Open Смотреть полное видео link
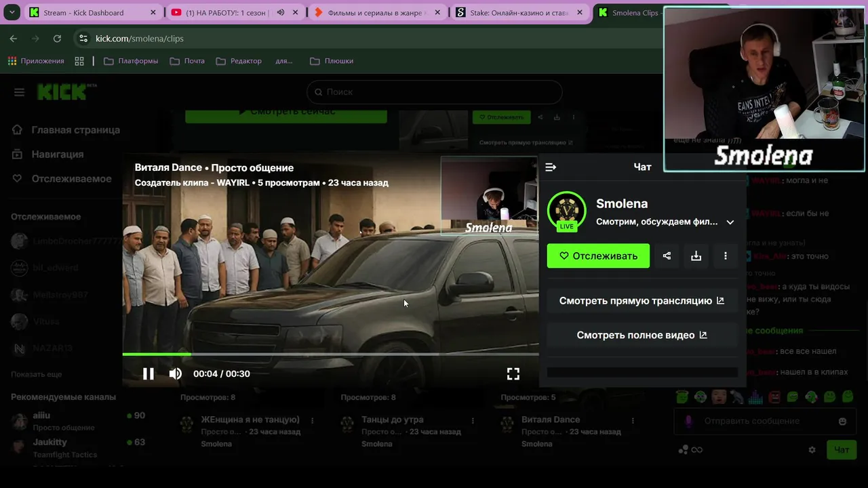 coord(642,335)
